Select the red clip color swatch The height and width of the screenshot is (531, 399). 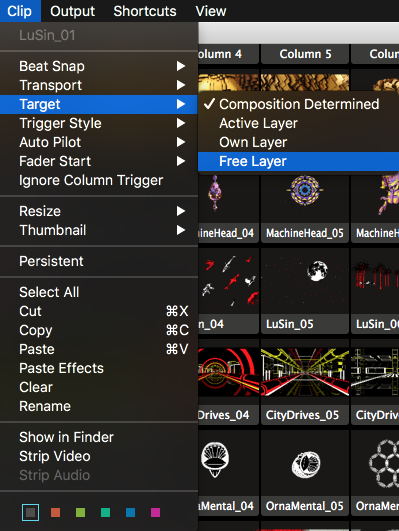coord(56,512)
